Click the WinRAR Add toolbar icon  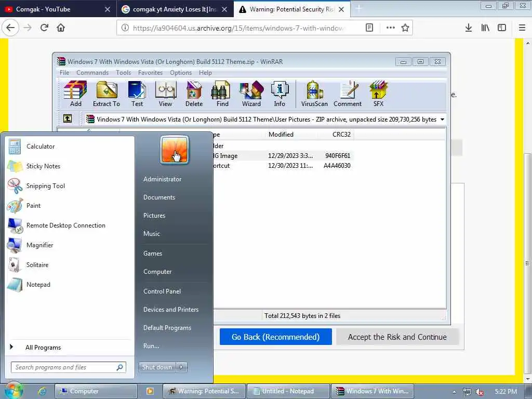75,94
